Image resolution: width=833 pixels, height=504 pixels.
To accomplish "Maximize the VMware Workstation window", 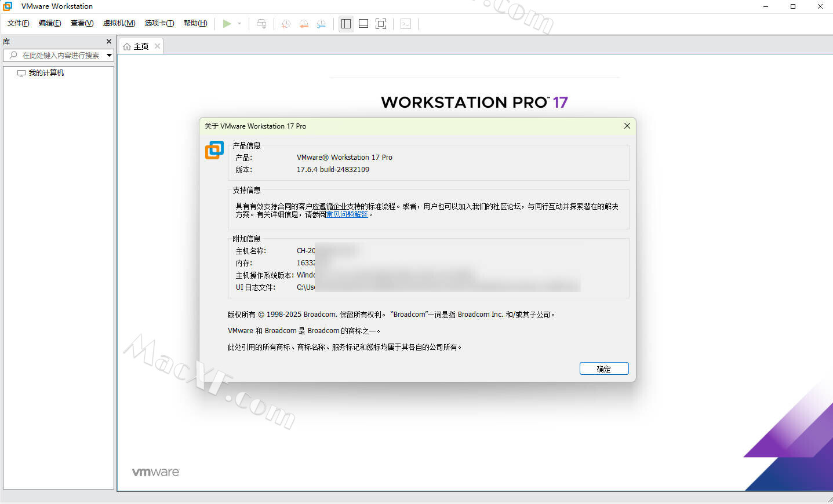I will pyautogui.click(x=793, y=6).
